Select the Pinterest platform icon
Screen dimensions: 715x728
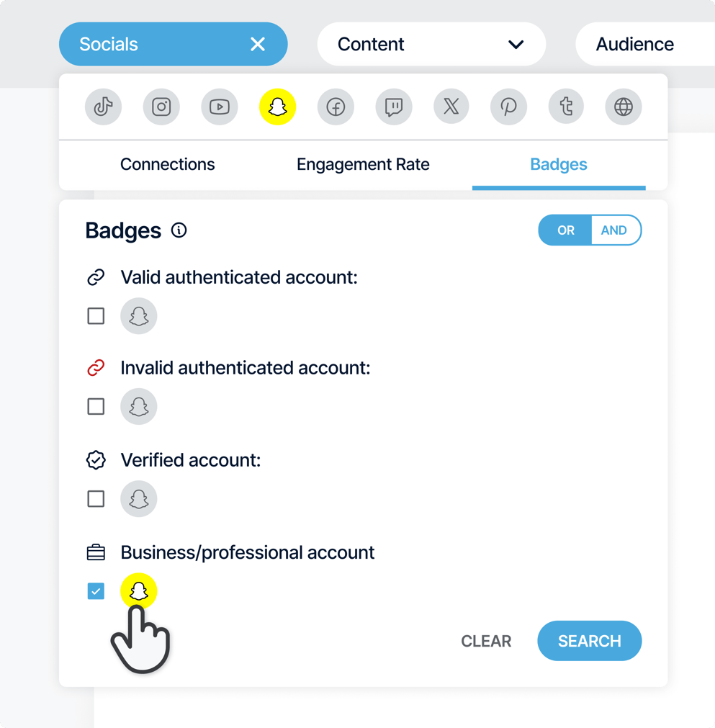point(508,107)
